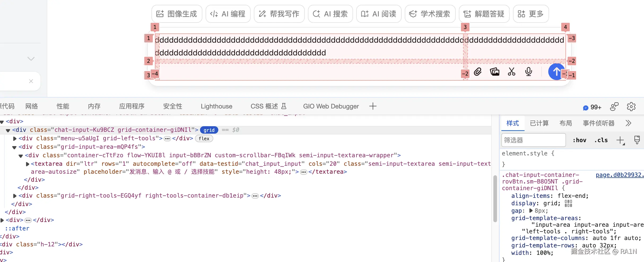Open the 事件侦听器 tab
The image size is (644, 262).
(599, 123)
